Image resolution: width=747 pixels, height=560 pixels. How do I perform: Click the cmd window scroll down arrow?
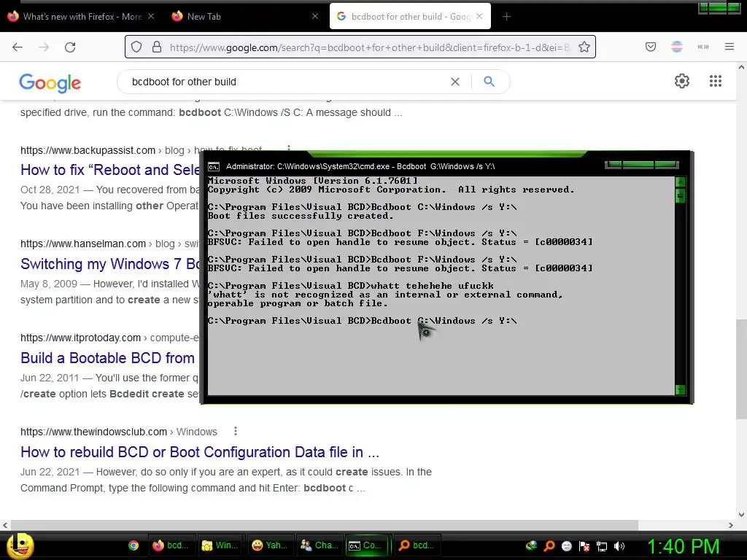pyautogui.click(x=681, y=389)
